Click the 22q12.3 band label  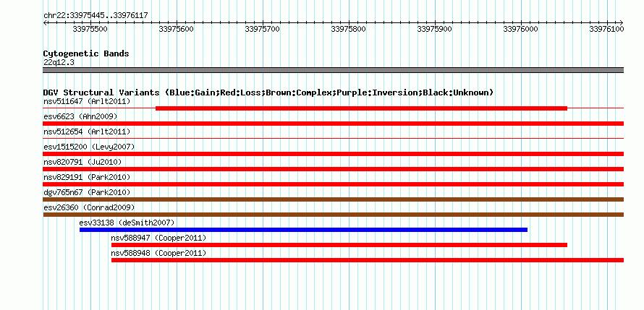coord(59,63)
